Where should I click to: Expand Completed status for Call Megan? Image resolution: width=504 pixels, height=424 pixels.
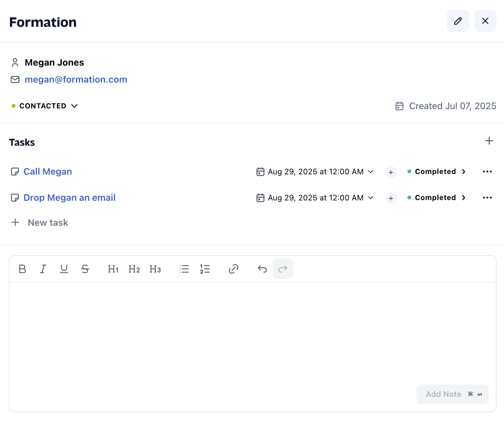click(437, 172)
